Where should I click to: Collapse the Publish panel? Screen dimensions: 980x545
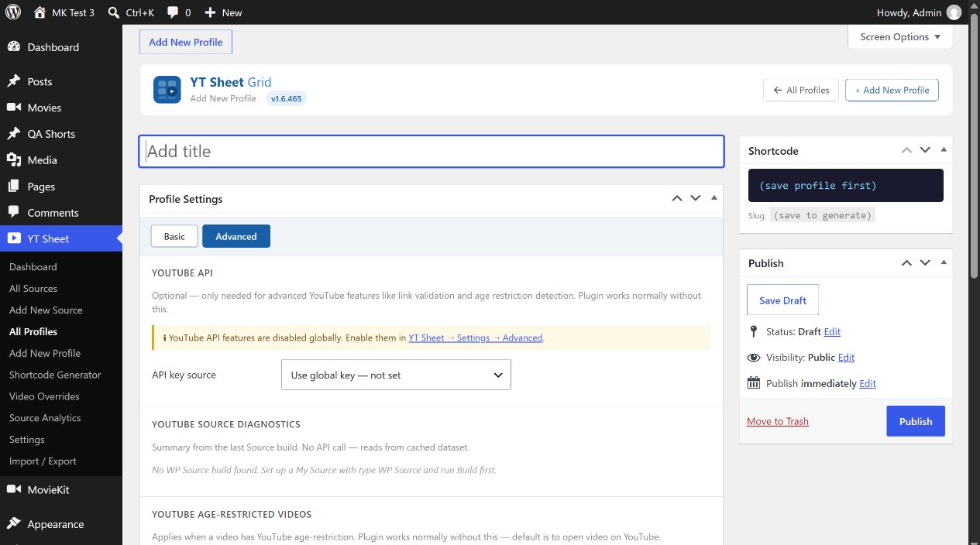coord(944,262)
